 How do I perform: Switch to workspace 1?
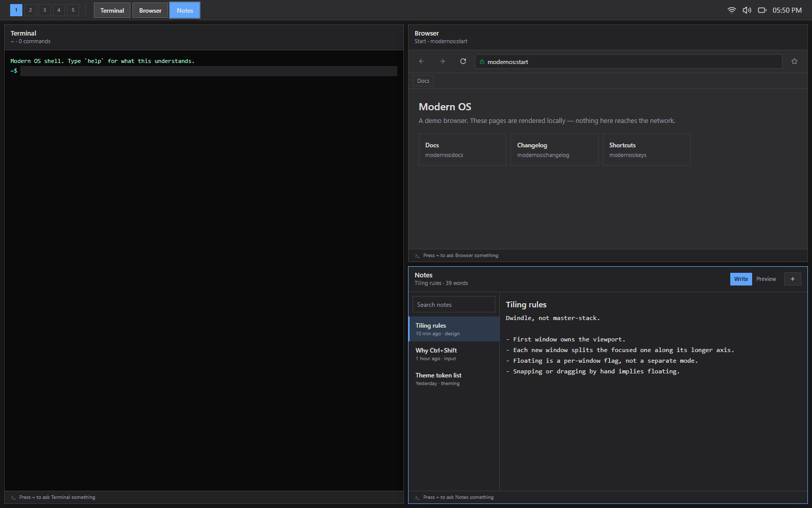coord(16,10)
